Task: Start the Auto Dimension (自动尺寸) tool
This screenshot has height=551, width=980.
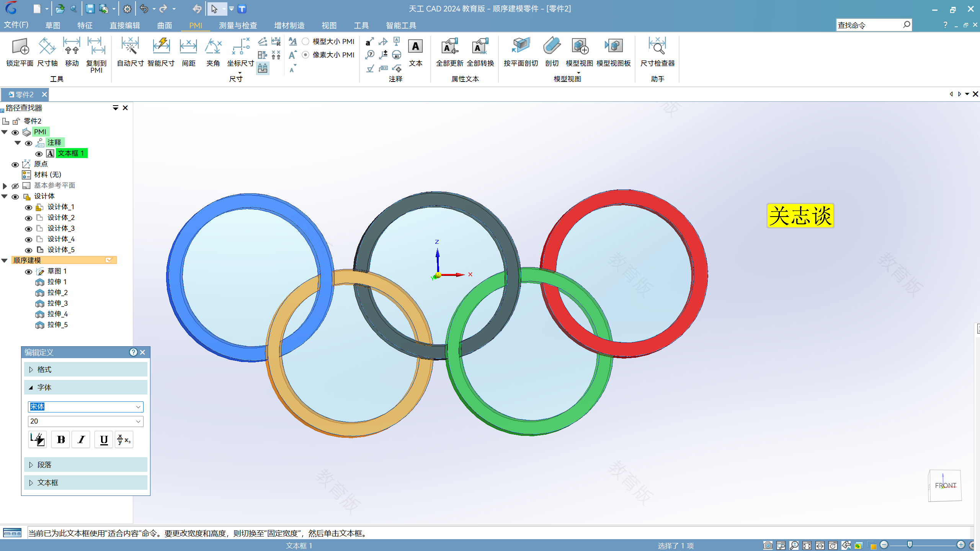Action: point(130,52)
